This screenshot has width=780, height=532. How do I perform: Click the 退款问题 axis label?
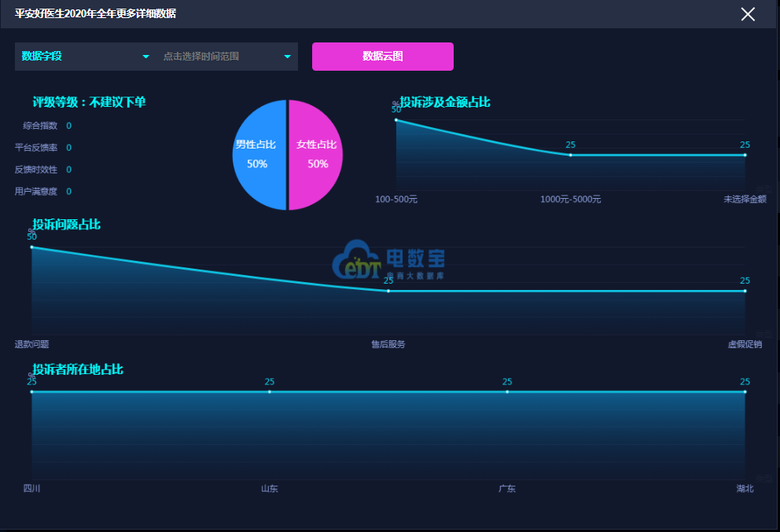click(31, 344)
